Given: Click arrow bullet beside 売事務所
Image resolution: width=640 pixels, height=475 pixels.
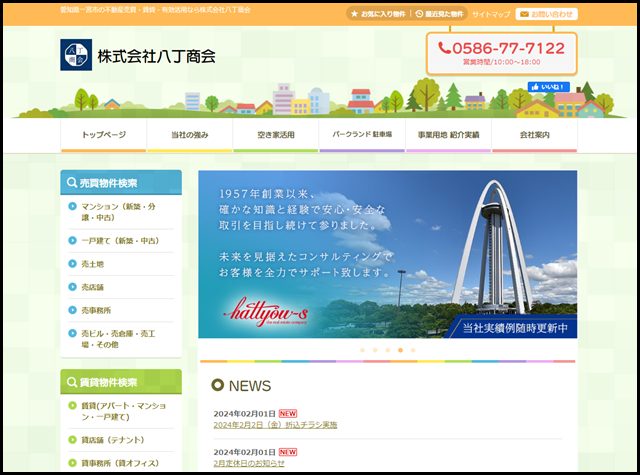Looking at the screenshot, I should 73,310.
